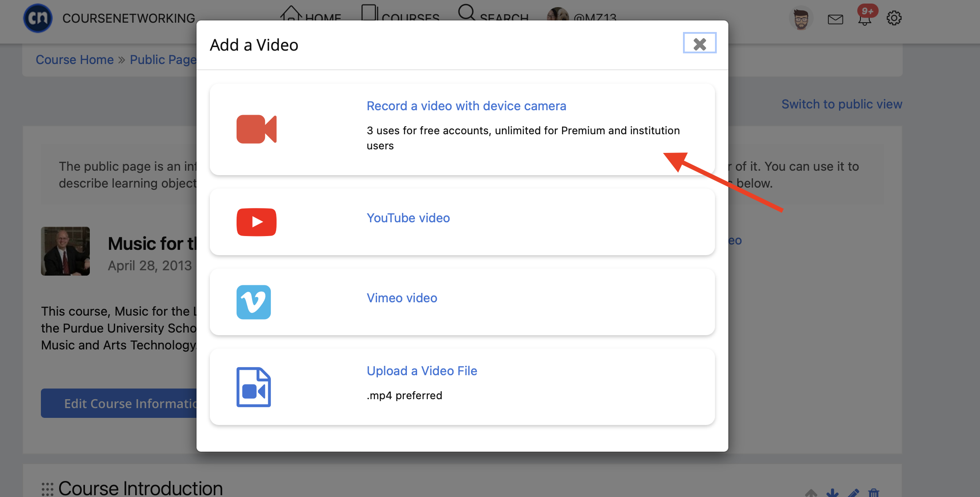980x497 pixels.
Task: Click the video file upload icon
Action: pos(253,387)
